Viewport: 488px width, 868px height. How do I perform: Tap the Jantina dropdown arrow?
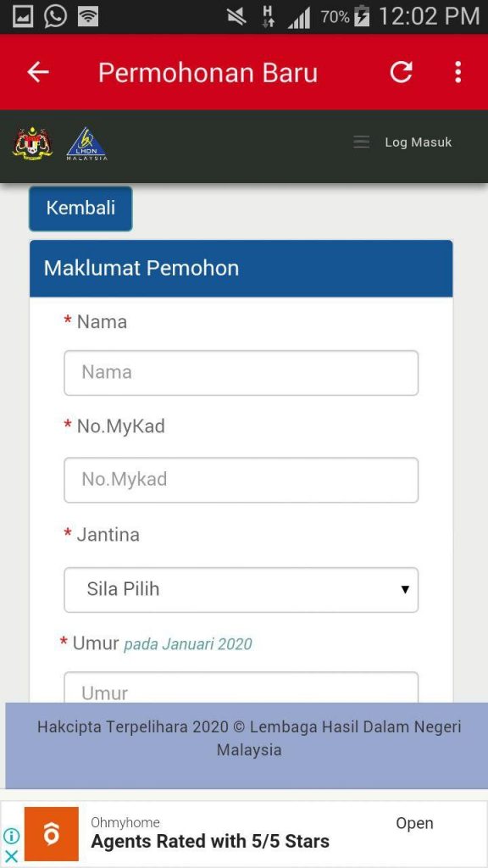(405, 590)
